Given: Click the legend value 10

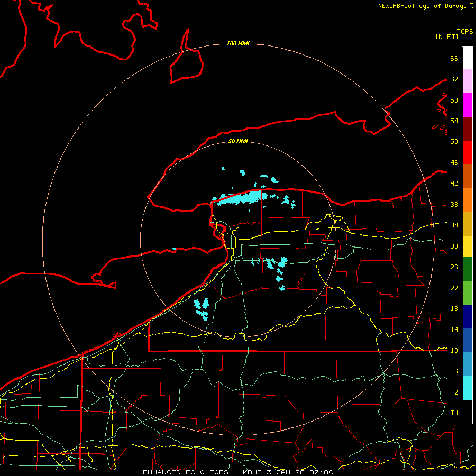Looking at the screenshot, I should tap(454, 350).
